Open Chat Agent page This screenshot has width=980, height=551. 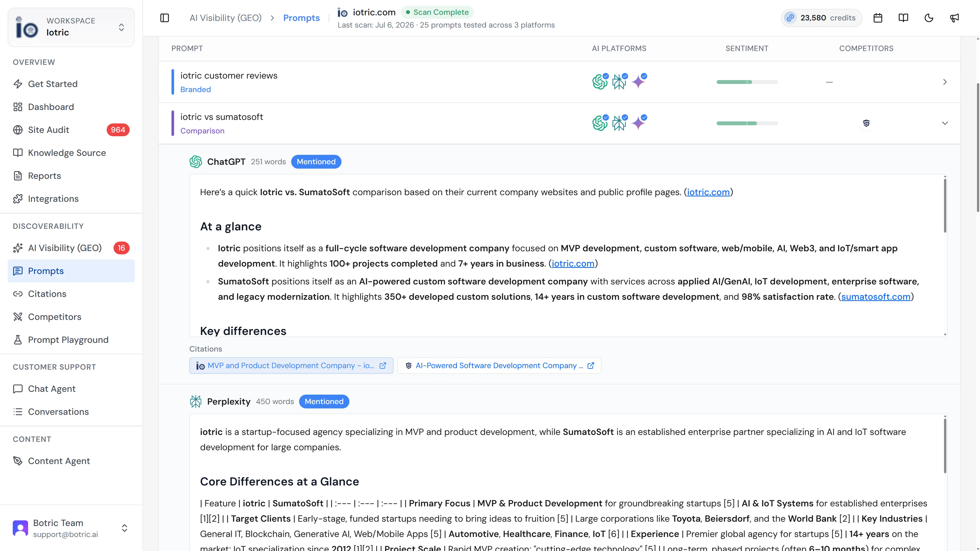[x=71, y=389]
